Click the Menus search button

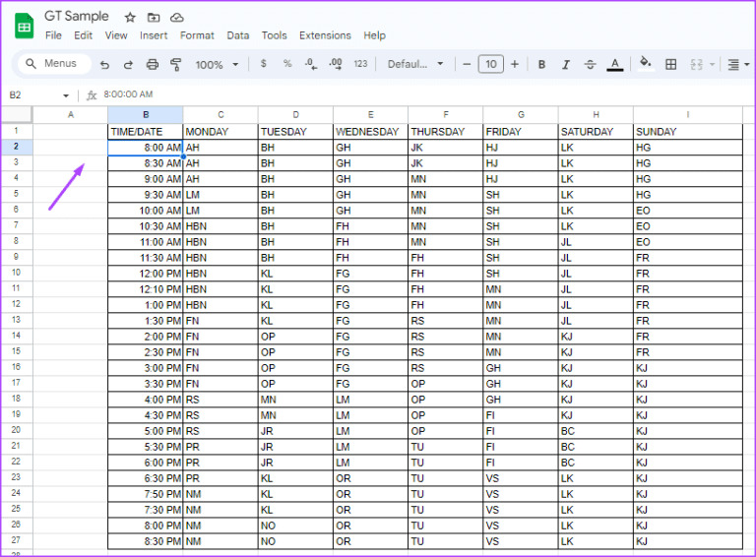click(53, 64)
